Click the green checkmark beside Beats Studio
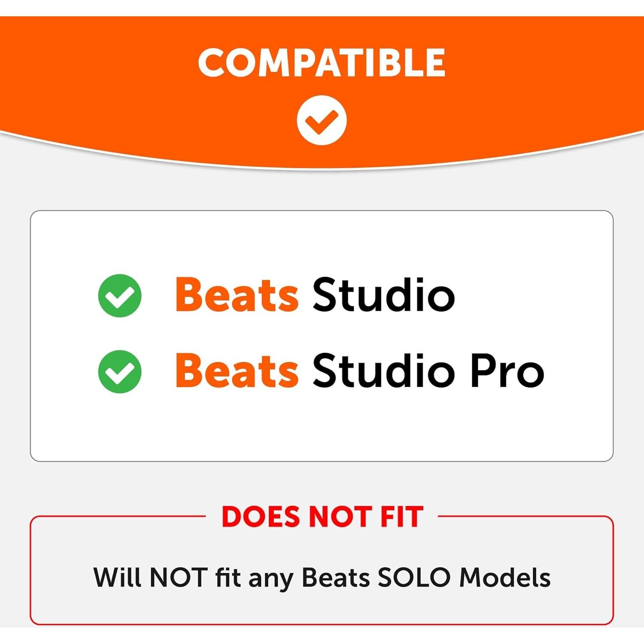The width and height of the screenshot is (644, 644). click(x=120, y=295)
